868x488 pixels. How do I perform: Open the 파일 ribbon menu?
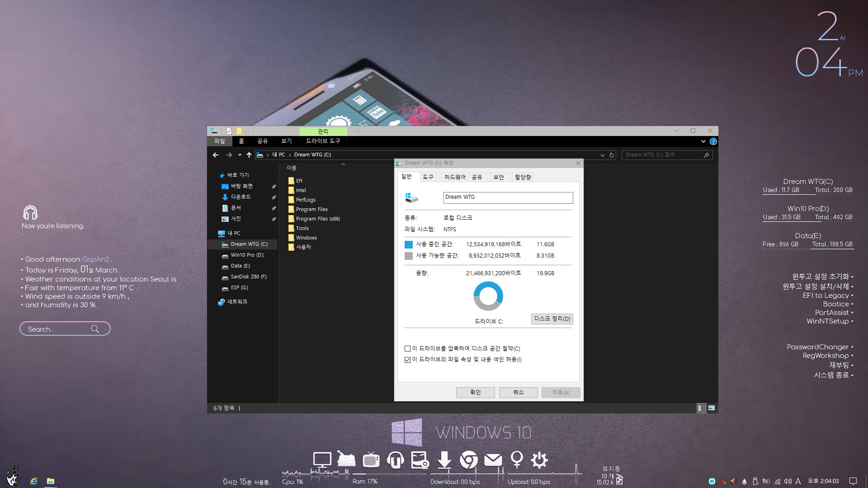[220, 141]
